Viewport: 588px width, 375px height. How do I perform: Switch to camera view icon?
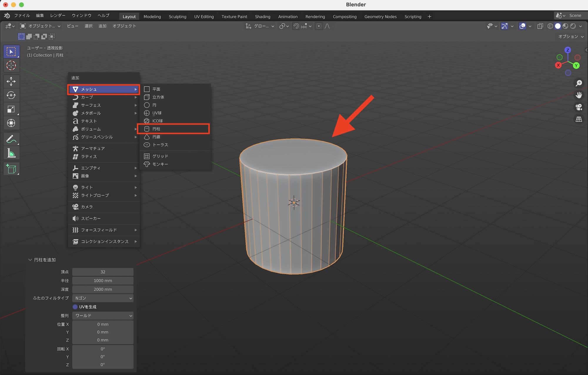click(579, 107)
